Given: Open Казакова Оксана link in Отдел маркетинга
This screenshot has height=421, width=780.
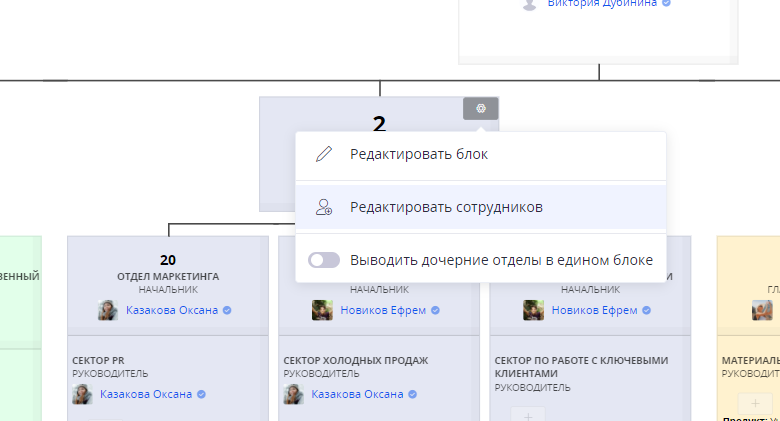Looking at the screenshot, I should [x=172, y=310].
